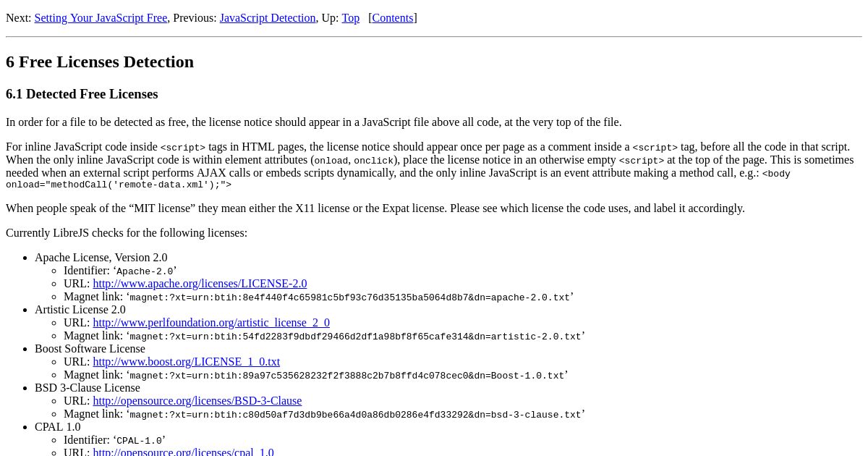Click the '6.1 Detected Free Licenses' subheading
The image size is (868, 456).
pos(82,94)
